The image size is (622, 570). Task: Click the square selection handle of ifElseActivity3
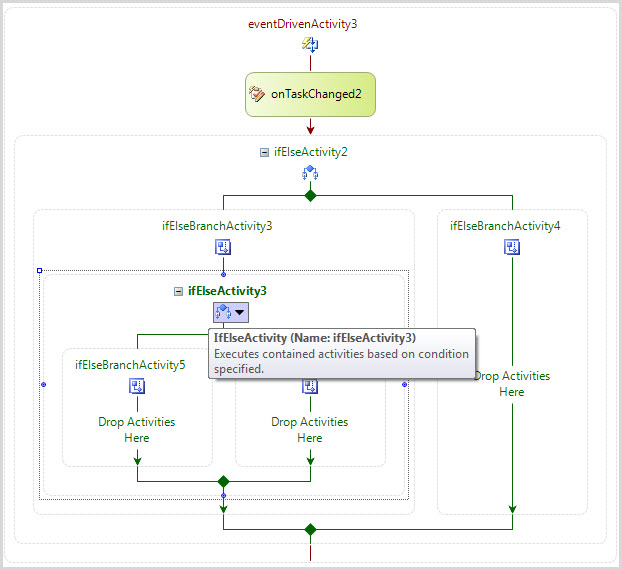[x=39, y=271]
